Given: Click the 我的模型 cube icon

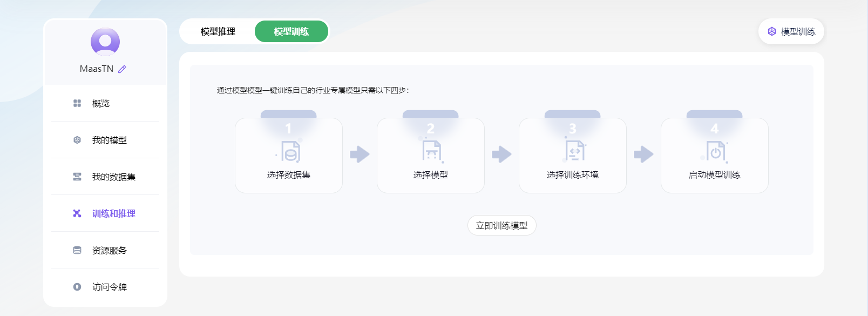Looking at the screenshot, I should (x=77, y=140).
